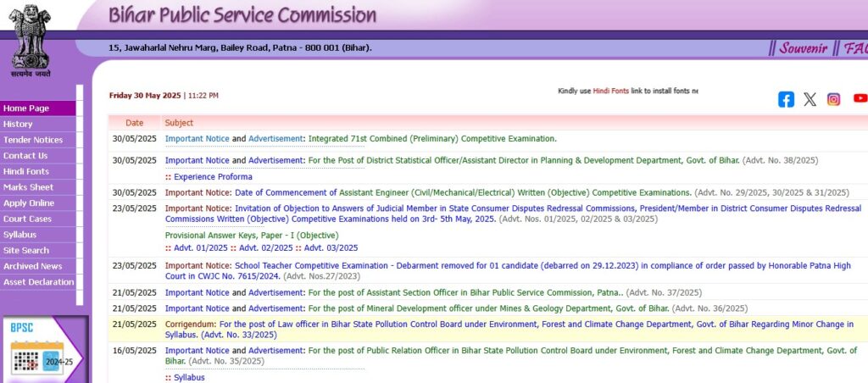Open Marks Sheet menu item

pyautogui.click(x=37, y=187)
